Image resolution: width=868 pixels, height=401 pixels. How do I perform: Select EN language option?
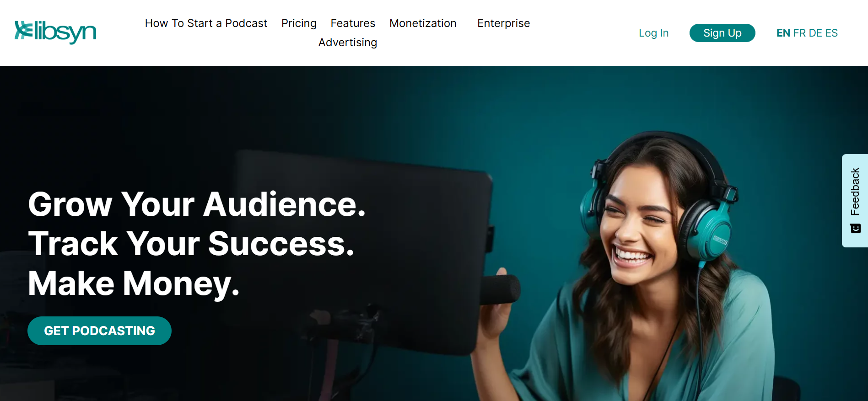point(783,33)
